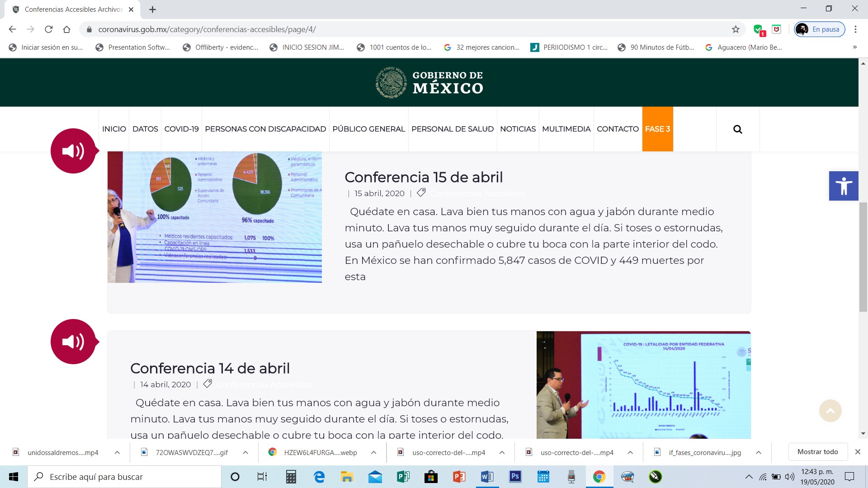Click the 15 abril conference pie chart thumbnail

(215, 217)
